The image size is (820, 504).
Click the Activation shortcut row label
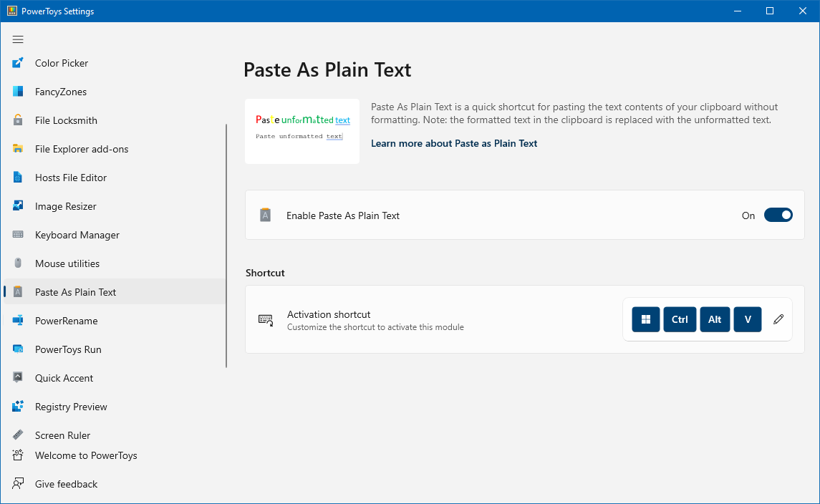click(x=329, y=314)
